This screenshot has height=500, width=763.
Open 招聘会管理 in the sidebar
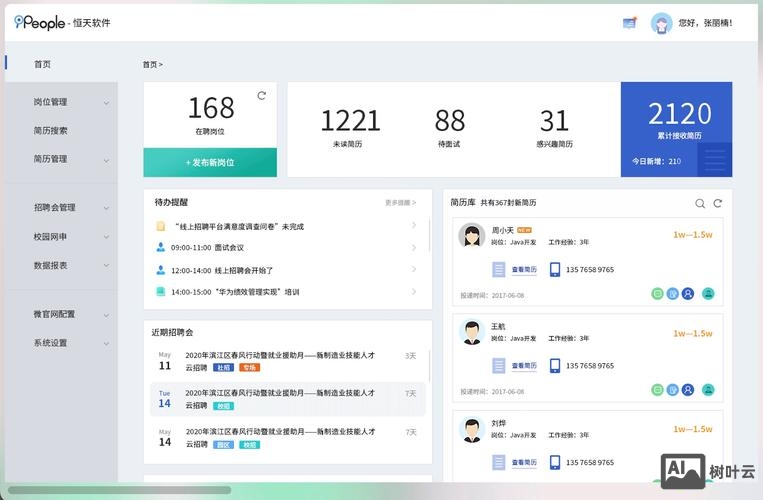[54, 207]
